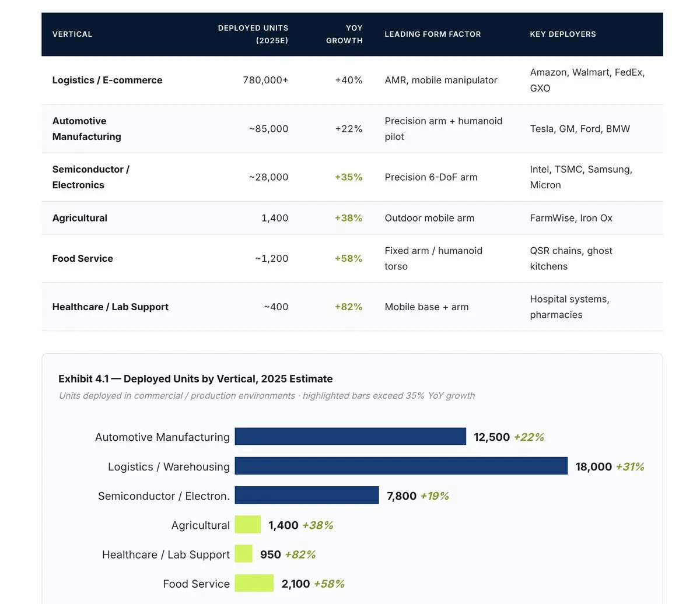700x604 pixels.
Task: Click the 18,000 value label in chart
Action: [594, 466]
